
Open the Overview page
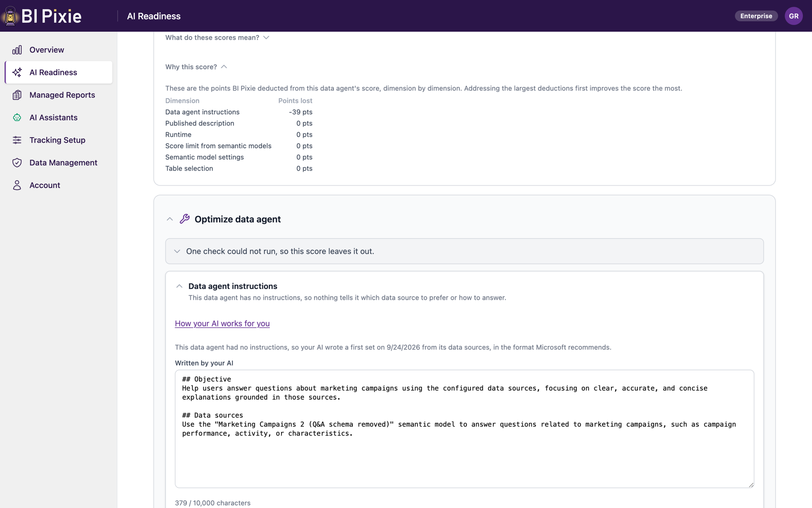(x=58, y=50)
